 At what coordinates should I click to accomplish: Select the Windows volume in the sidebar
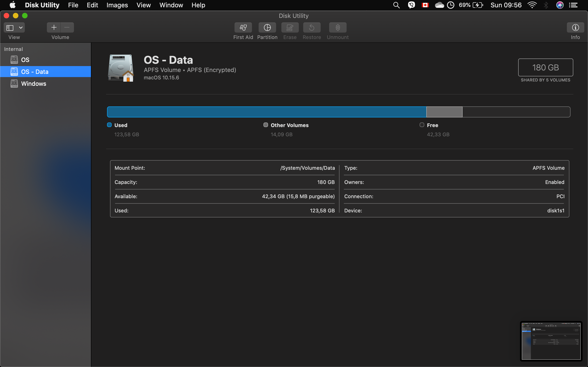pyautogui.click(x=34, y=83)
